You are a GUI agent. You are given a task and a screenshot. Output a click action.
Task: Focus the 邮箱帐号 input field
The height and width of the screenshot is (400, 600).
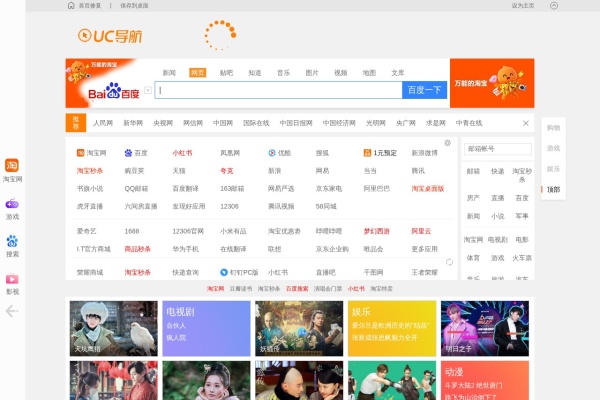click(x=497, y=149)
